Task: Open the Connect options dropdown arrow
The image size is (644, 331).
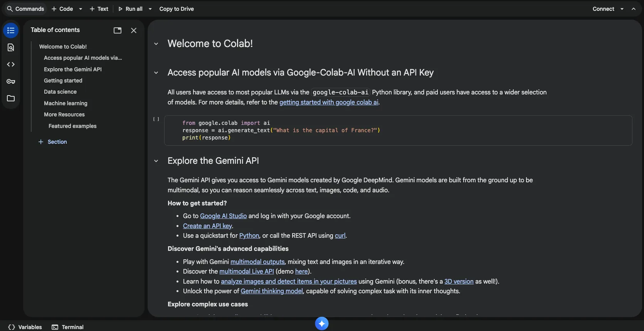Action: pyautogui.click(x=622, y=9)
